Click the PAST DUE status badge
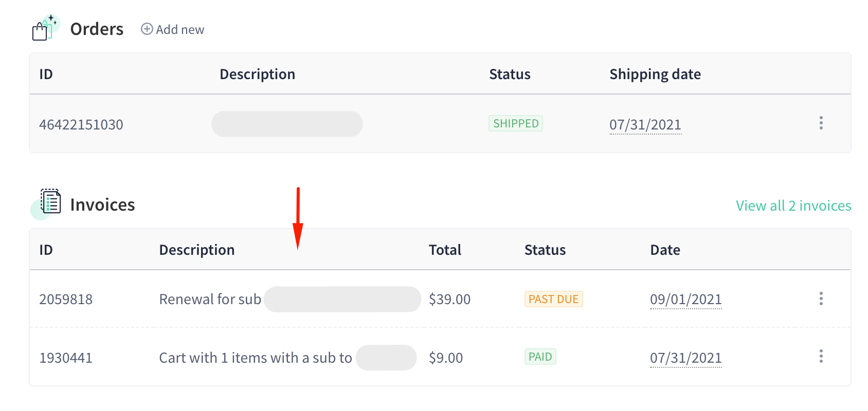This screenshot has width=868, height=411. [554, 299]
